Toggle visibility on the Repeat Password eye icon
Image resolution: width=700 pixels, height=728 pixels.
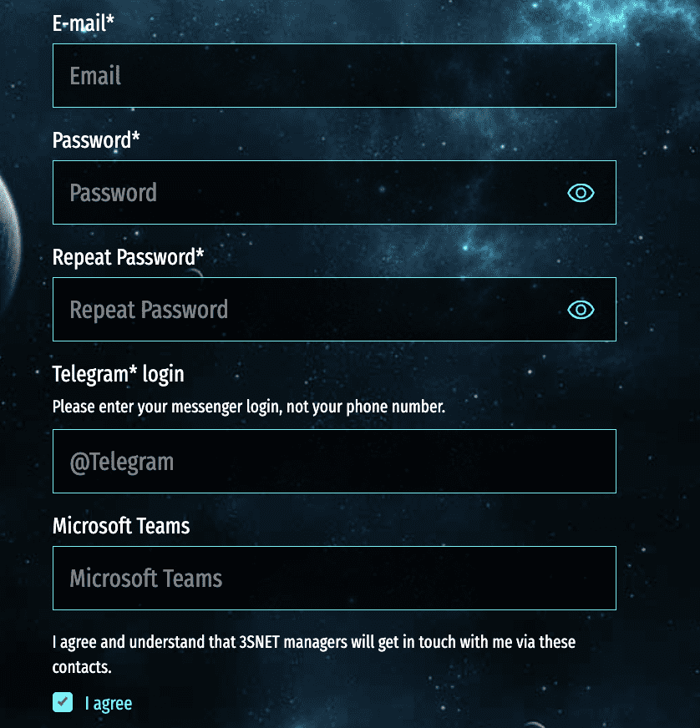tap(581, 310)
